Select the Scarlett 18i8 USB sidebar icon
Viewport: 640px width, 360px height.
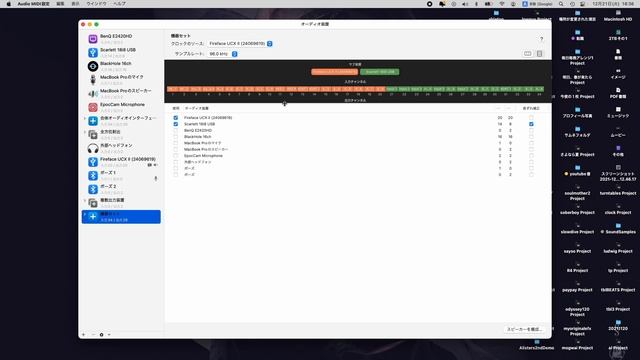(93, 52)
